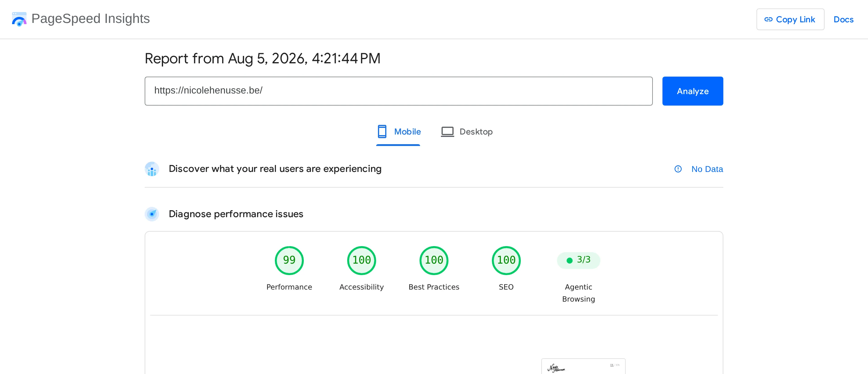Click the site screenshot thumbnail

(x=583, y=366)
